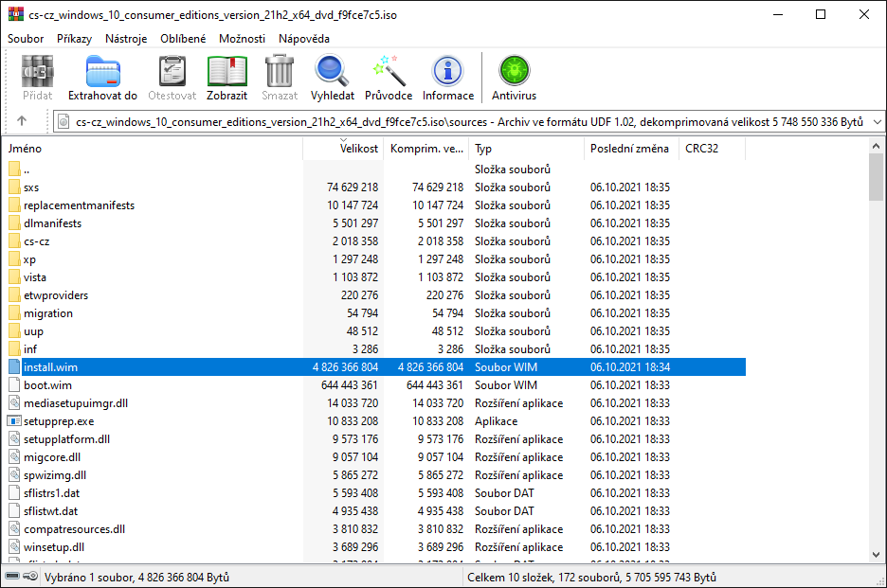Click the Přidat (Add) toolbar icon
This screenshot has height=588, width=887.
click(37, 71)
